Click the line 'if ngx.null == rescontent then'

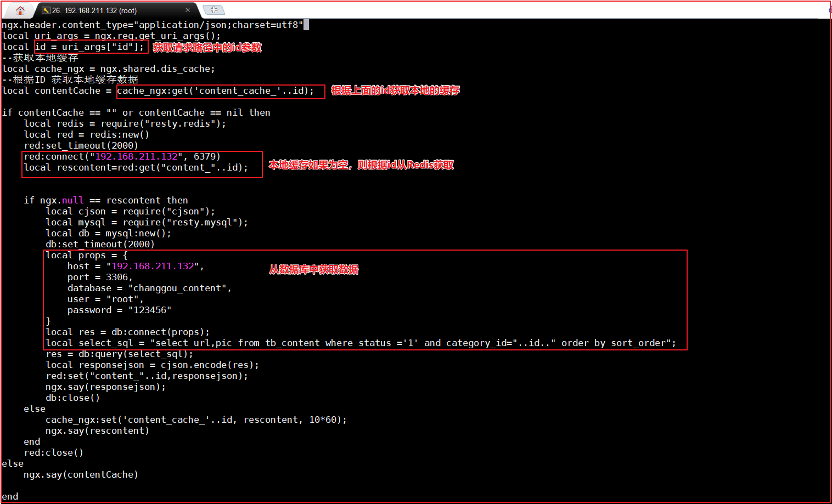click(x=106, y=200)
